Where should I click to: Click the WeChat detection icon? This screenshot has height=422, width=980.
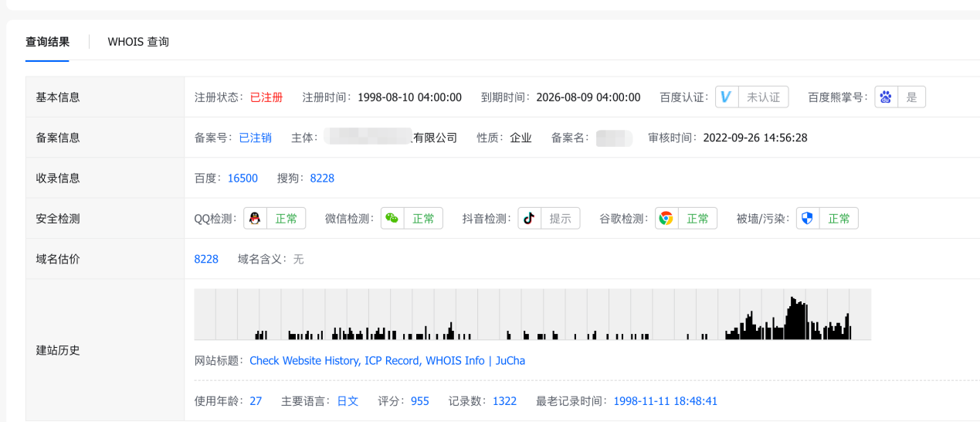click(392, 219)
